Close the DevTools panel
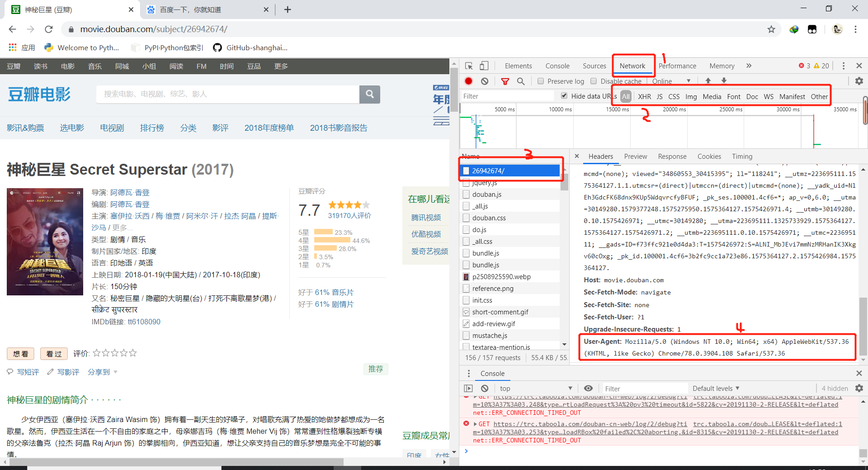868x470 pixels. pos(859,66)
